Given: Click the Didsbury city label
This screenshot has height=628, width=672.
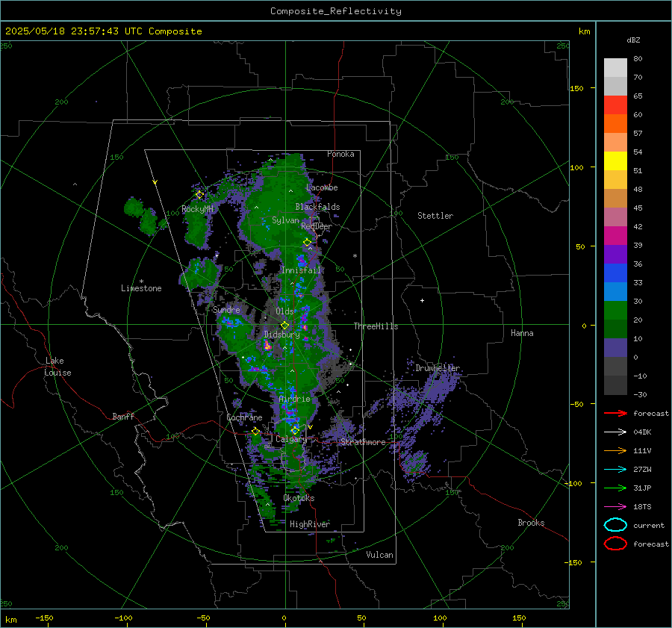Looking at the screenshot, I should (281, 335).
